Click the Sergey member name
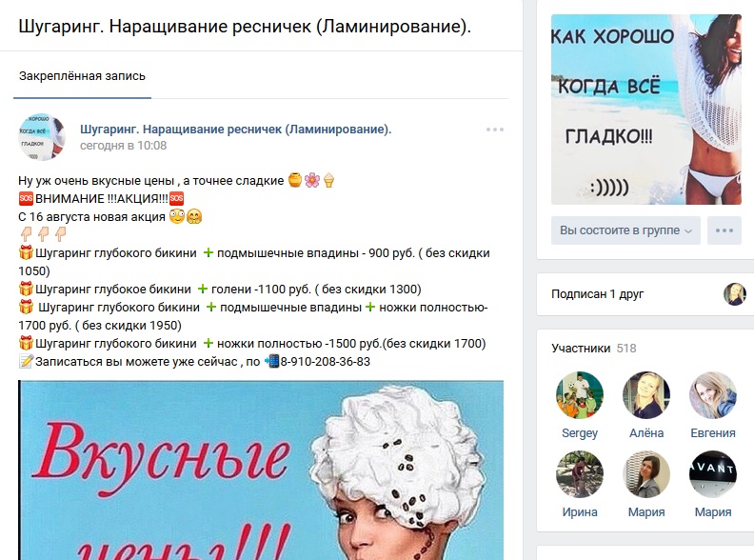 pyautogui.click(x=580, y=433)
